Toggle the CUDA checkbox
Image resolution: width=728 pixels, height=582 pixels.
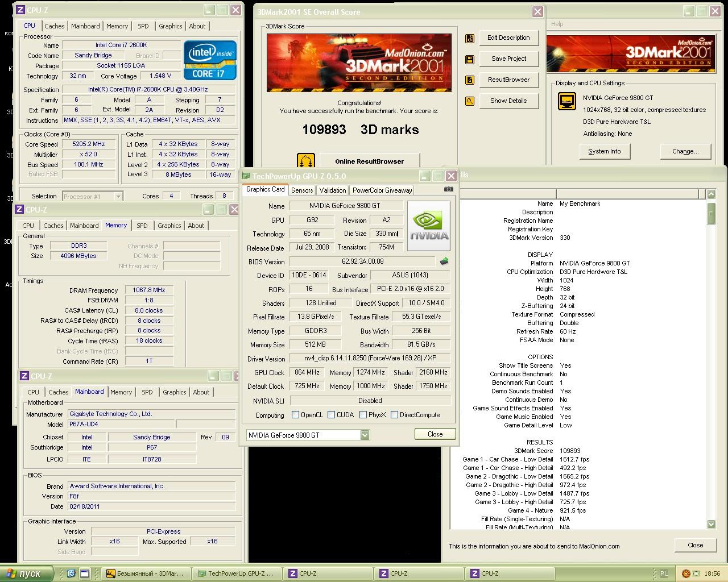(331, 415)
